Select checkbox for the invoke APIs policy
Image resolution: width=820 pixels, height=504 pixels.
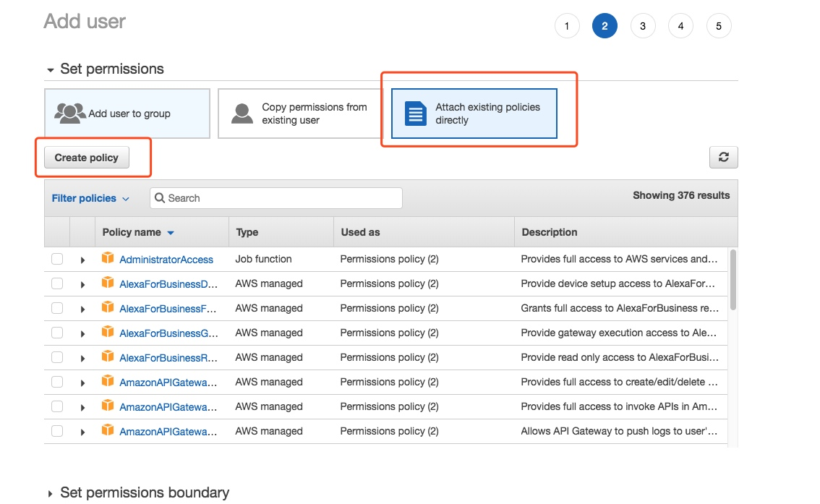pyautogui.click(x=57, y=406)
